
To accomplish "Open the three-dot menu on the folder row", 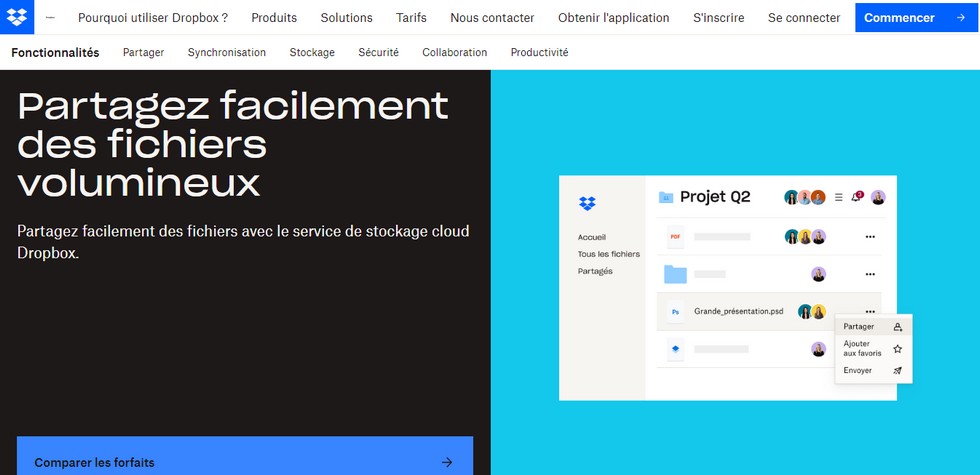I will 869,274.
